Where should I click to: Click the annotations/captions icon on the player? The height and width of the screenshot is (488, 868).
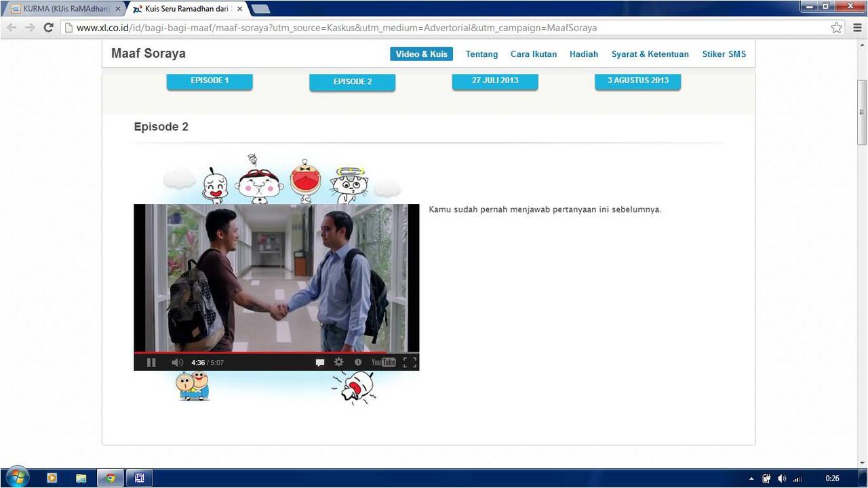[x=319, y=362]
